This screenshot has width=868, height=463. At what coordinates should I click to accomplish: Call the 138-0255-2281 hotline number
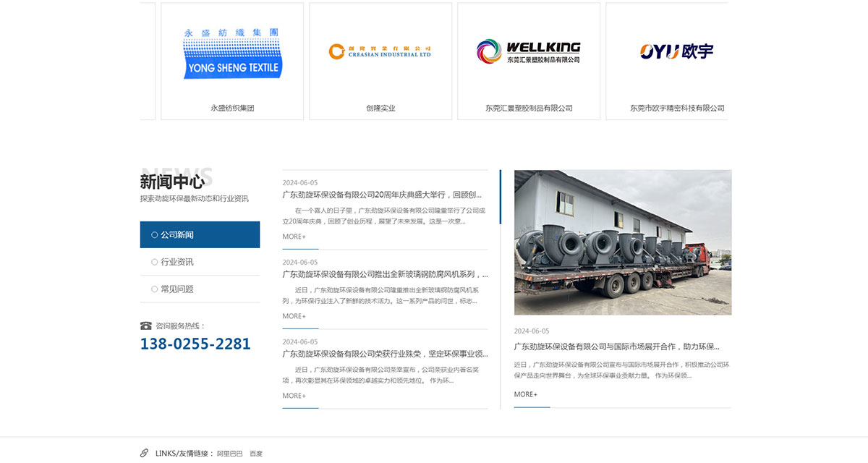coord(195,344)
